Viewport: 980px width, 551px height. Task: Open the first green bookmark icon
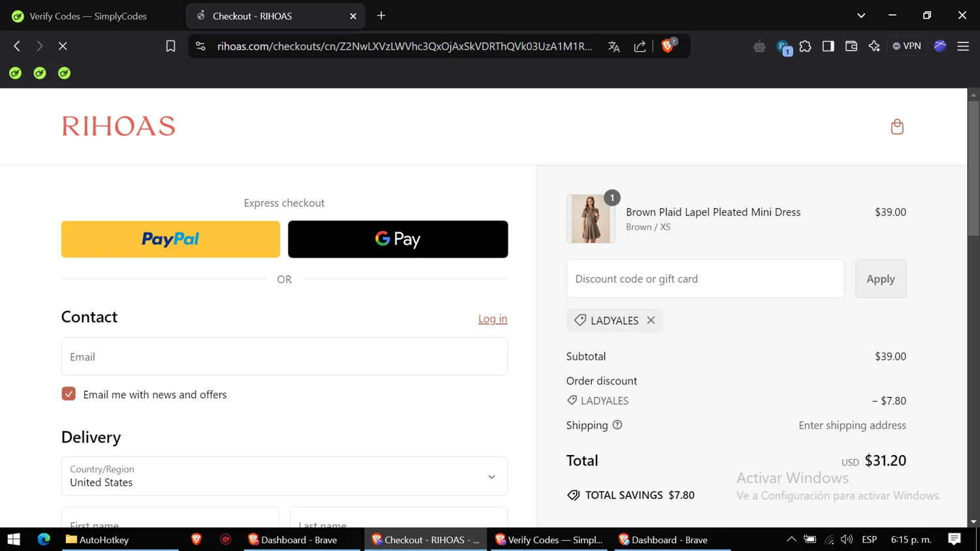pos(16,73)
